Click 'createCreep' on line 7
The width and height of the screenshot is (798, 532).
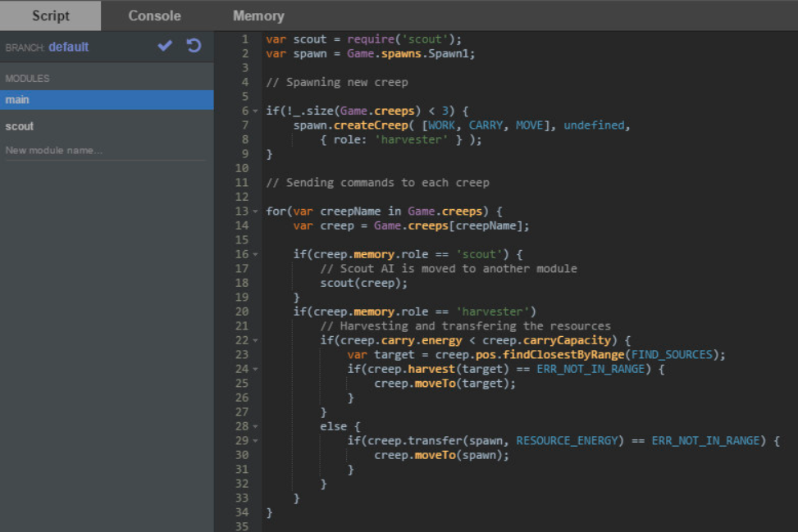click(371, 125)
